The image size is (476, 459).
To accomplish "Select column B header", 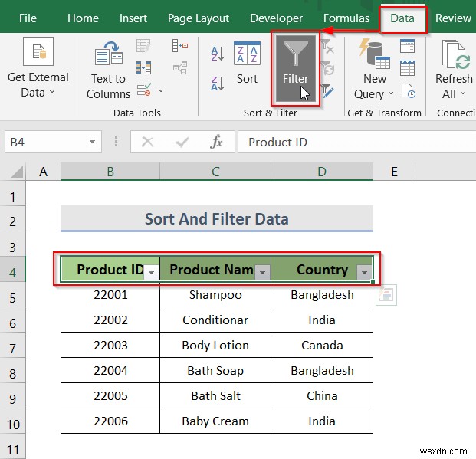I will pos(110,172).
